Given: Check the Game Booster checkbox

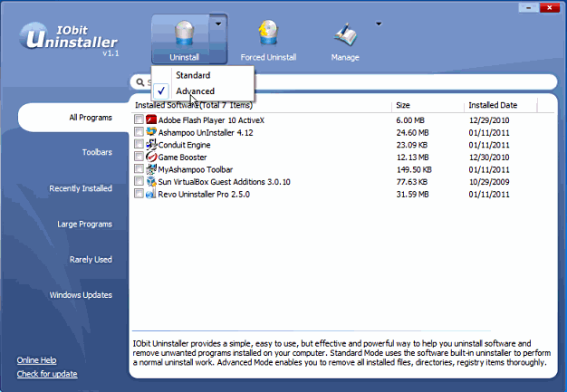Looking at the screenshot, I should coord(139,156).
